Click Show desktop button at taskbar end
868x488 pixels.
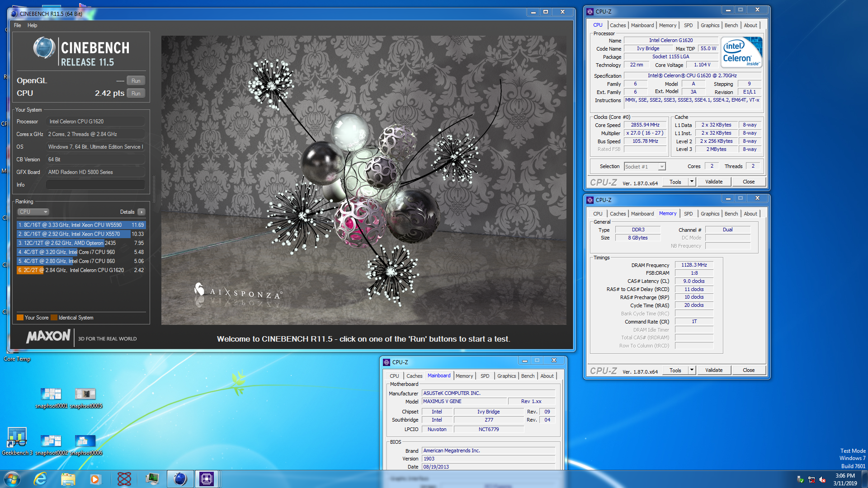tap(864, 479)
